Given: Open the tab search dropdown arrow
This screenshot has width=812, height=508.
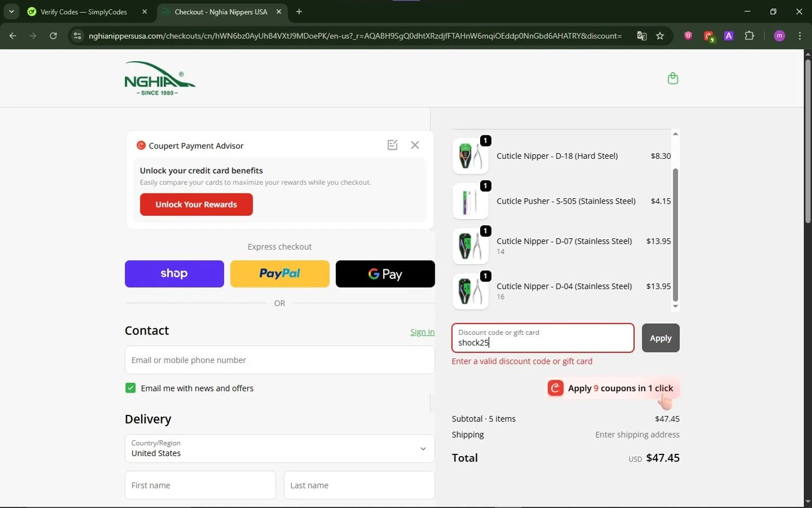Looking at the screenshot, I should pos(11,11).
